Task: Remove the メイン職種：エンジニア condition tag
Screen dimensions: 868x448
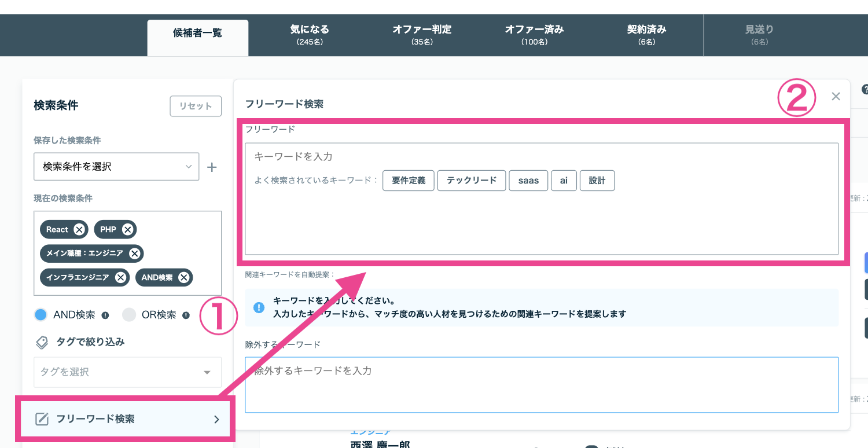Action: tap(135, 254)
